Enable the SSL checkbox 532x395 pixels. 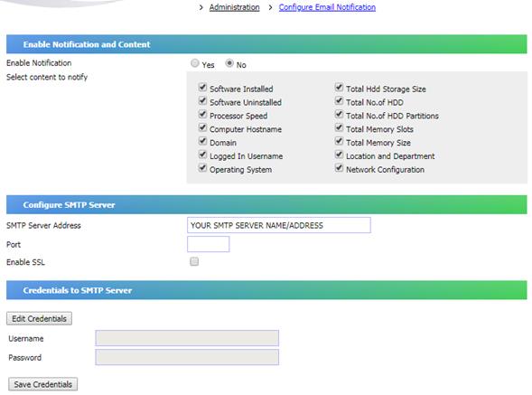click(x=194, y=261)
